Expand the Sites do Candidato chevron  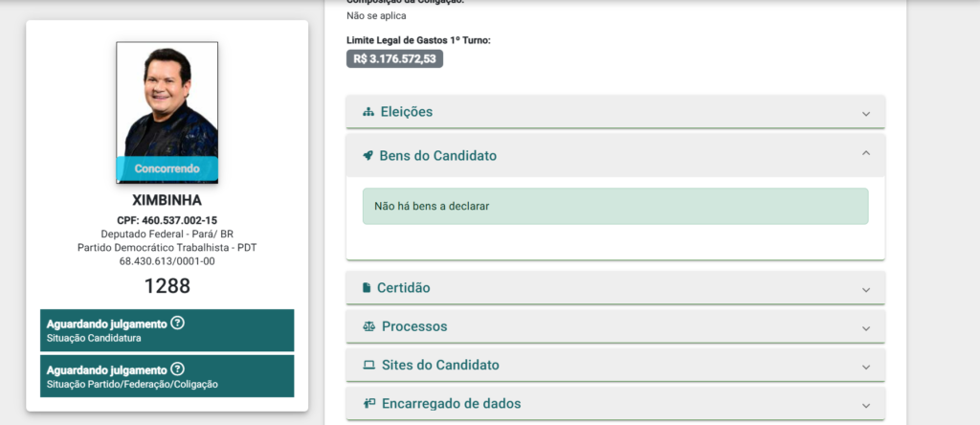(865, 367)
